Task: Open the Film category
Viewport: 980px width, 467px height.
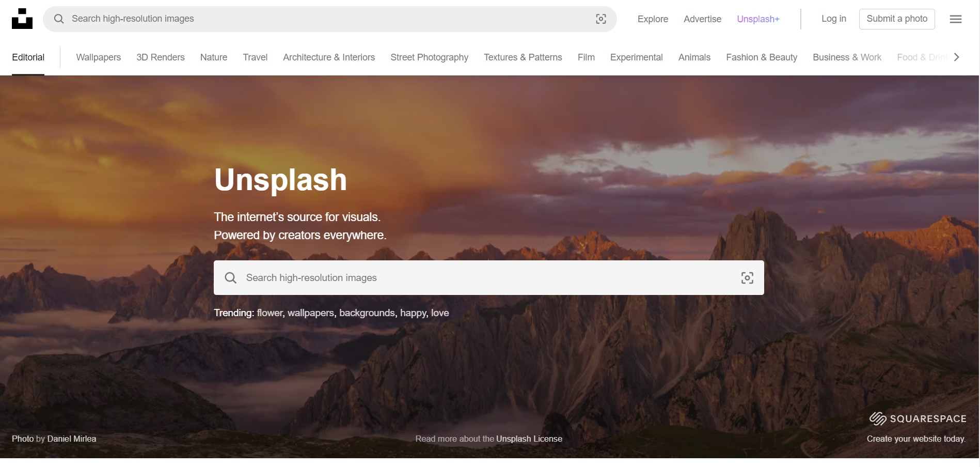Action: tap(586, 57)
